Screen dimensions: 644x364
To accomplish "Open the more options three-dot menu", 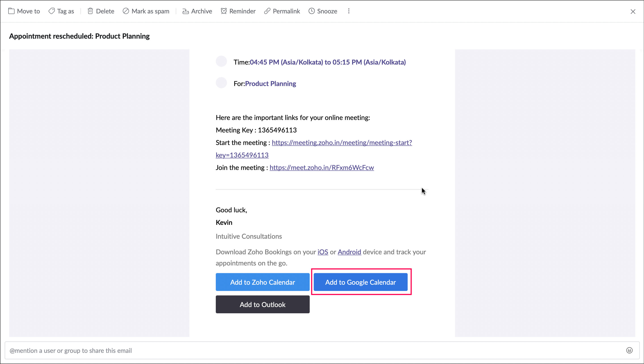I will click(x=349, y=11).
